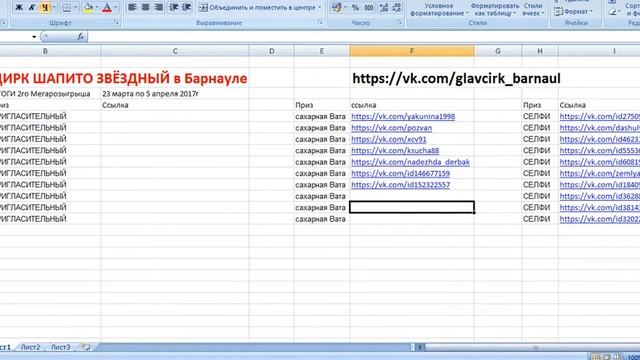The width and height of the screenshot is (640, 360).
Task: Apply accounting number format icon
Action: (336, 7)
